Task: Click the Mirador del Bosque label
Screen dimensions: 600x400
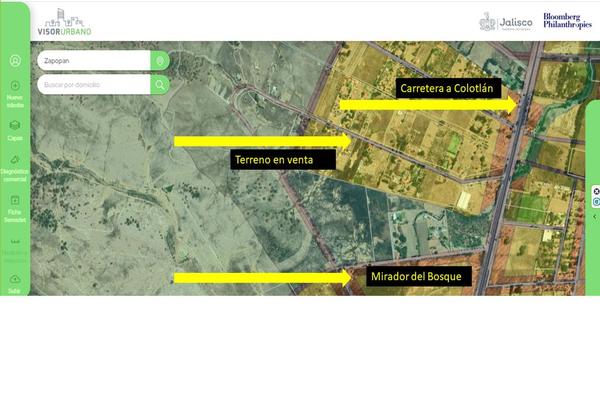Action: point(418,277)
